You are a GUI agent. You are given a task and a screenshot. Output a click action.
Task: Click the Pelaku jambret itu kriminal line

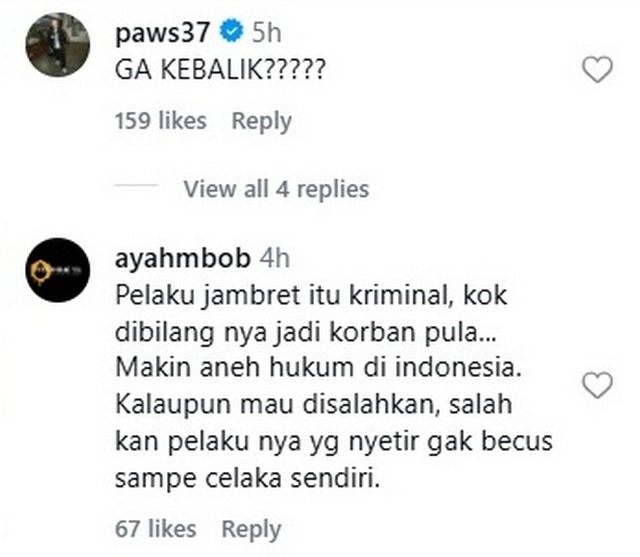(311, 295)
